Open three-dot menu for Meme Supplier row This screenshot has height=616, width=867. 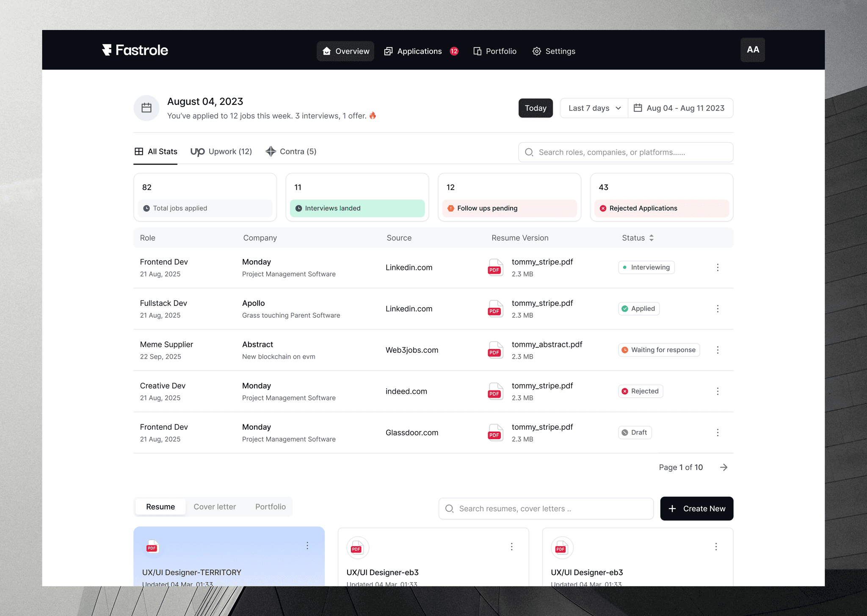[718, 350]
